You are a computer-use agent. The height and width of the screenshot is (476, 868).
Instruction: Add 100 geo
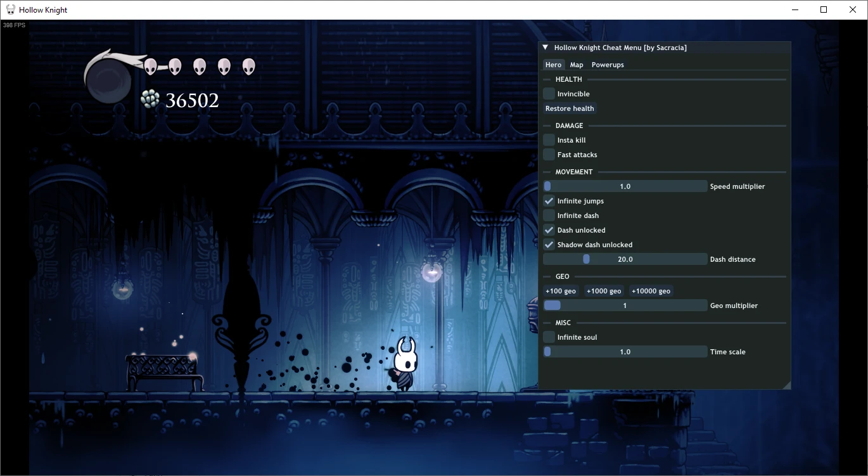pos(560,290)
